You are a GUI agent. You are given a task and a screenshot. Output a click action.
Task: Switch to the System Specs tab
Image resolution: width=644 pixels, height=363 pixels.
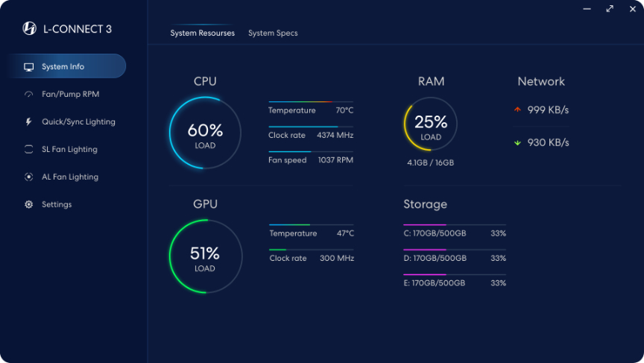(273, 34)
